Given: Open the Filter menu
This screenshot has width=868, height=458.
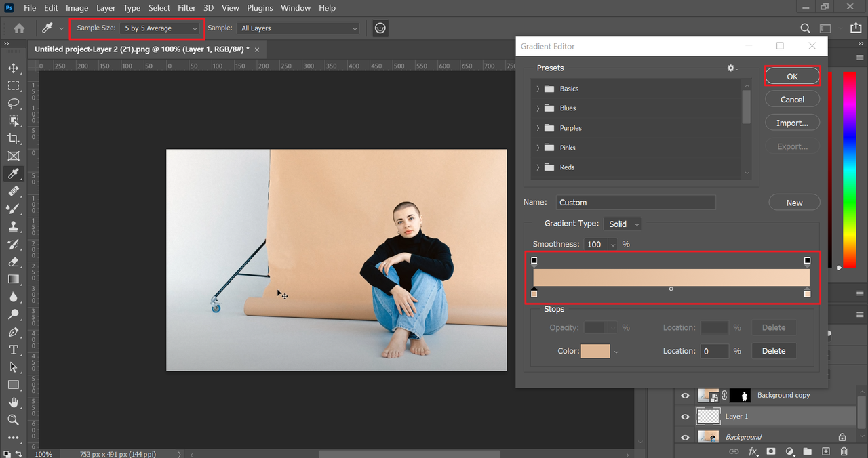Looking at the screenshot, I should (186, 8).
